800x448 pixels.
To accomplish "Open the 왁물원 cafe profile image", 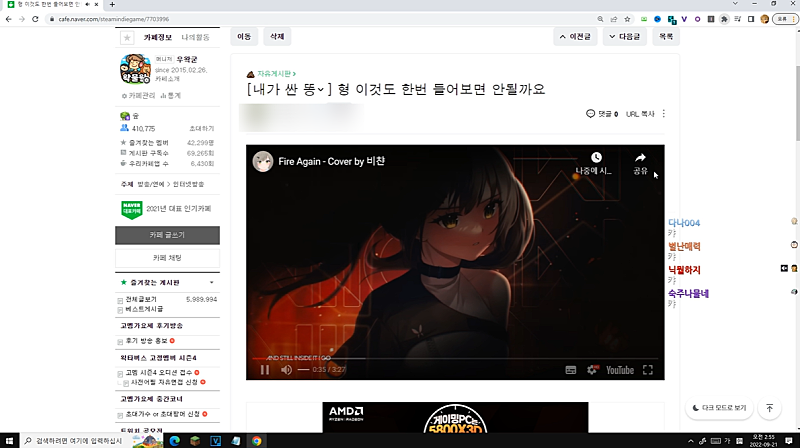I will (x=135, y=69).
